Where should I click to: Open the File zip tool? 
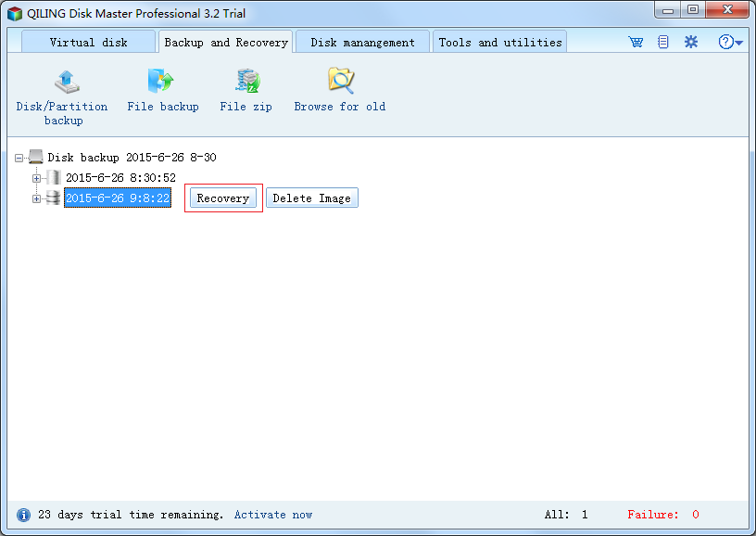(246, 91)
